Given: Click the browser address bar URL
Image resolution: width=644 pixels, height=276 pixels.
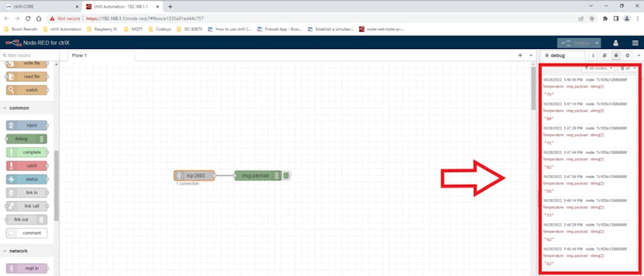Looking at the screenshot, I should coord(146,19).
